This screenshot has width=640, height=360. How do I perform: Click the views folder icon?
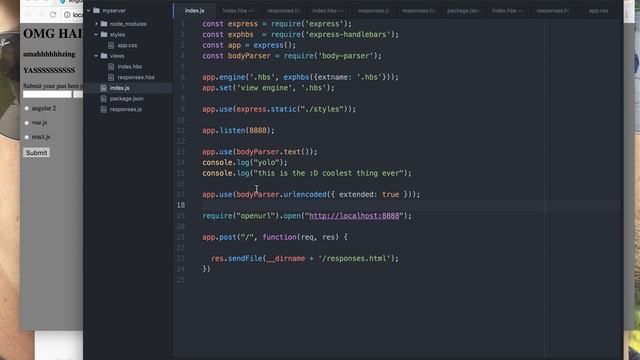[104, 56]
